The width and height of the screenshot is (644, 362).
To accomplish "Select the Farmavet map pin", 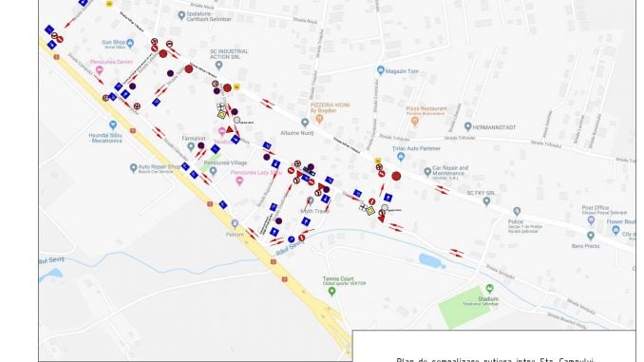I will [191, 146].
